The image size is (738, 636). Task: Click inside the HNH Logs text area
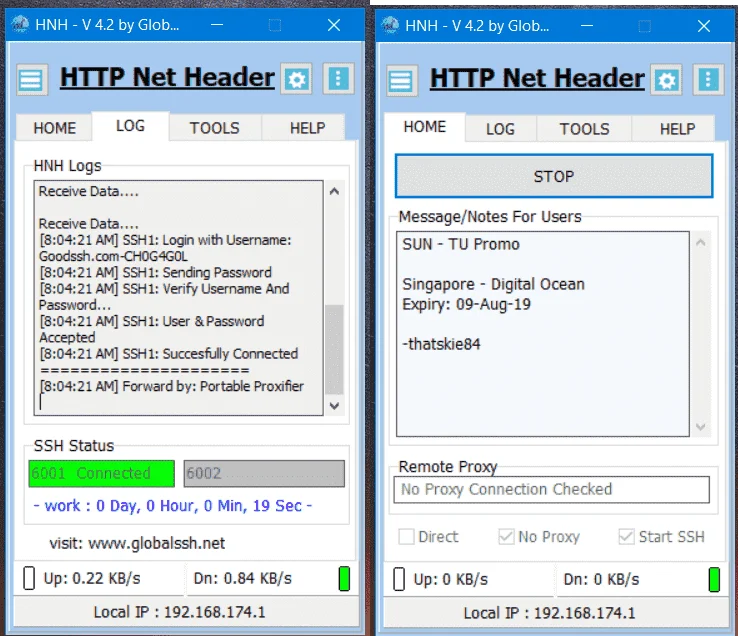point(178,298)
